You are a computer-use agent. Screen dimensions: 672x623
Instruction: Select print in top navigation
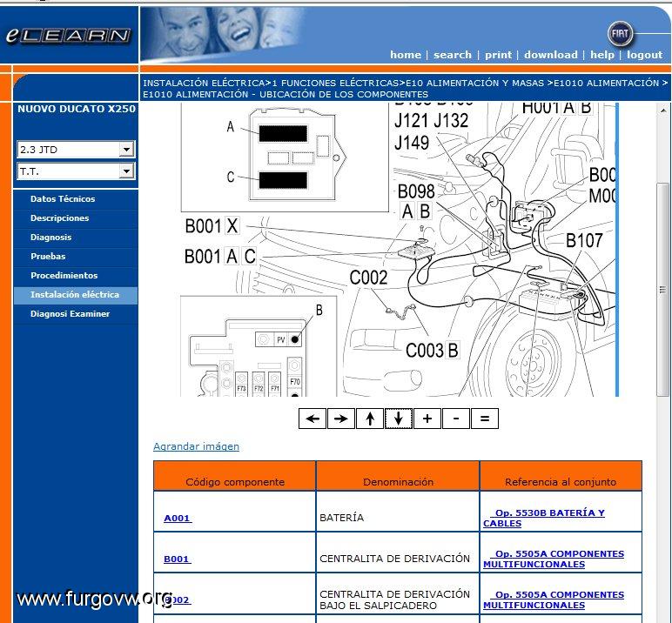[x=498, y=55]
